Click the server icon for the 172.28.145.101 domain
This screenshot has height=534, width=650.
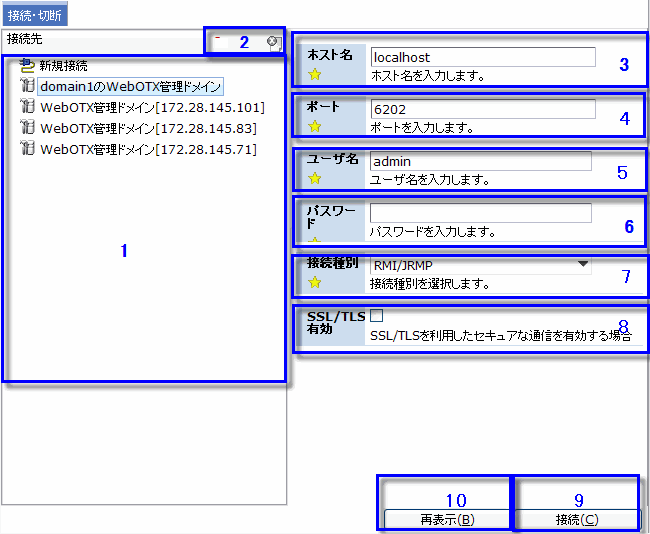coord(27,108)
